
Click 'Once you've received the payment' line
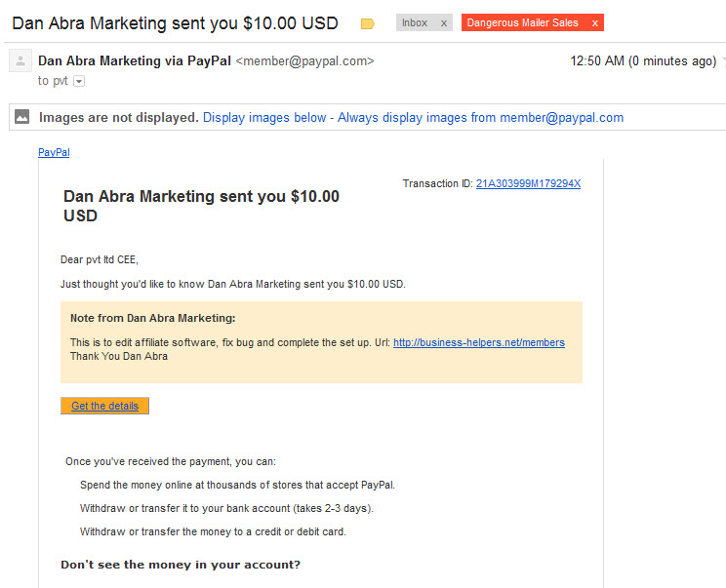[171, 461]
